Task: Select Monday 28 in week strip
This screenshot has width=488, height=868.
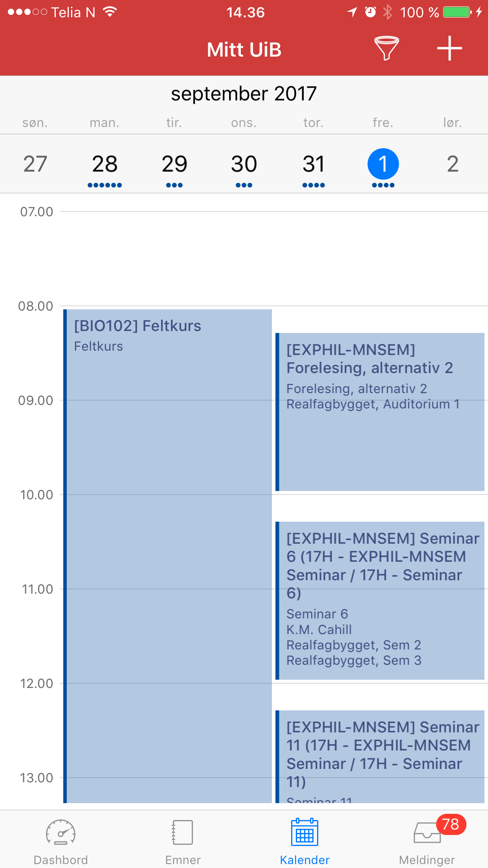Action: tap(105, 164)
